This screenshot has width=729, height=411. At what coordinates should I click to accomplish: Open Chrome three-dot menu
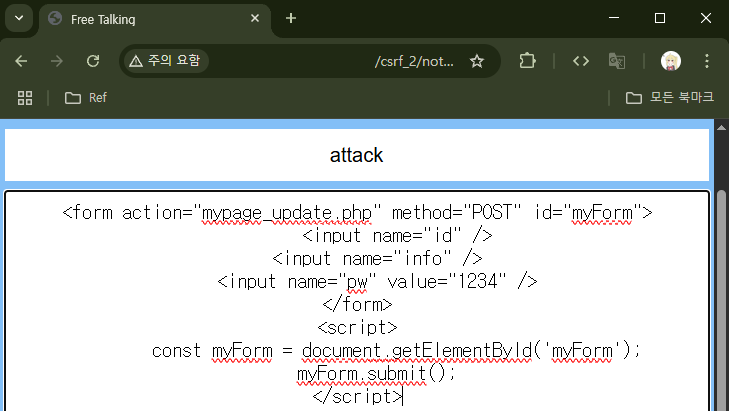[x=707, y=61]
